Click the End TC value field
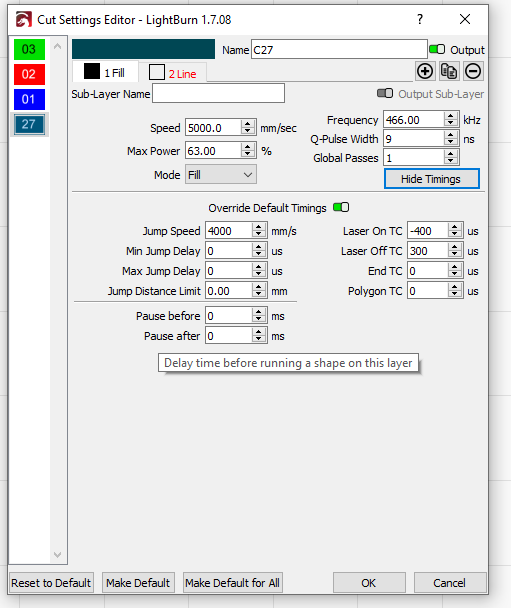 tap(428, 271)
